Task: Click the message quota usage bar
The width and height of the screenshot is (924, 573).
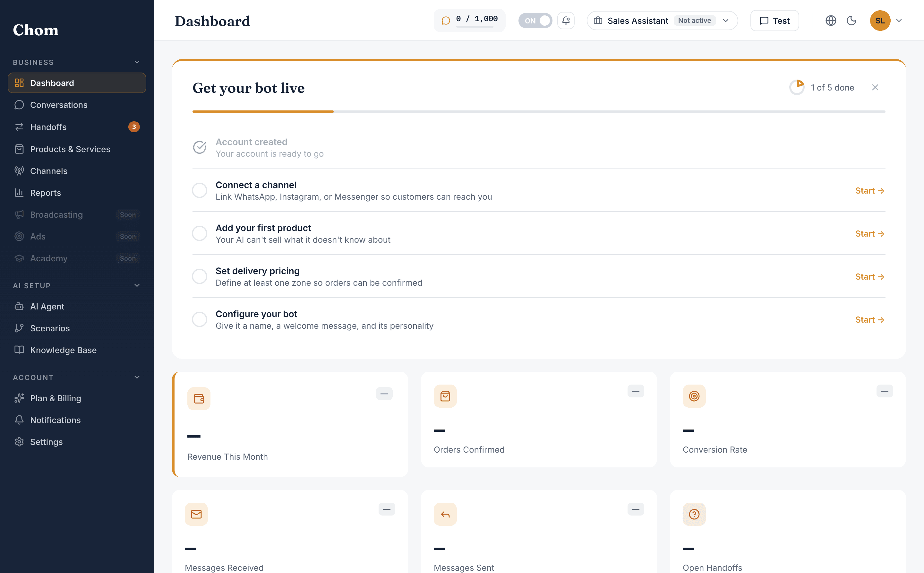Action: [x=475, y=27]
